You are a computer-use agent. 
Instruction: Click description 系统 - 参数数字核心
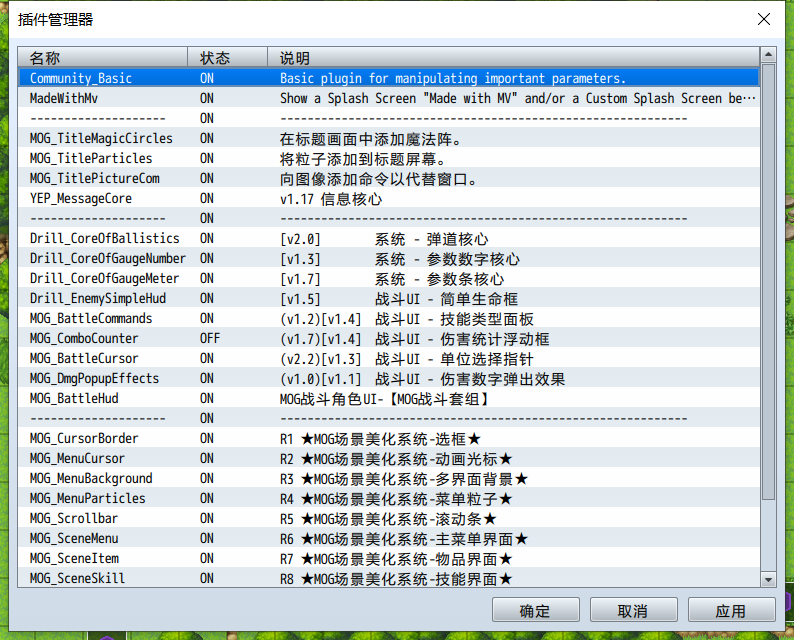[447, 259]
